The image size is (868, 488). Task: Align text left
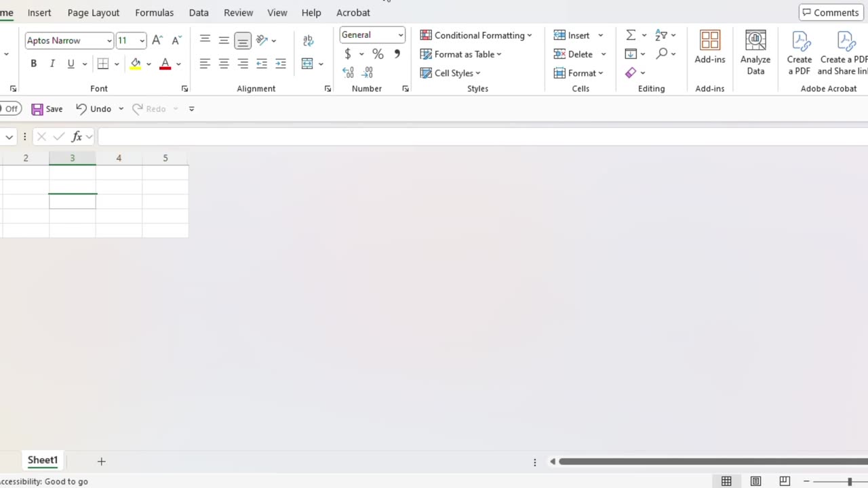coord(205,64)
